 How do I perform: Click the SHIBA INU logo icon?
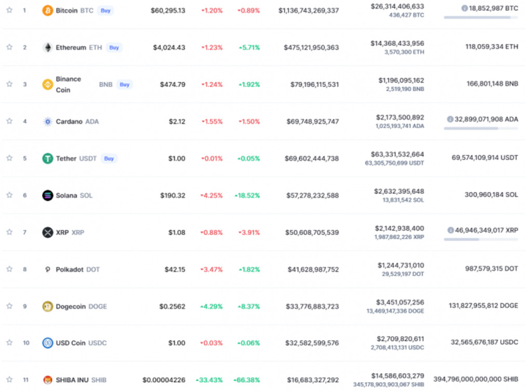point(47,380)
